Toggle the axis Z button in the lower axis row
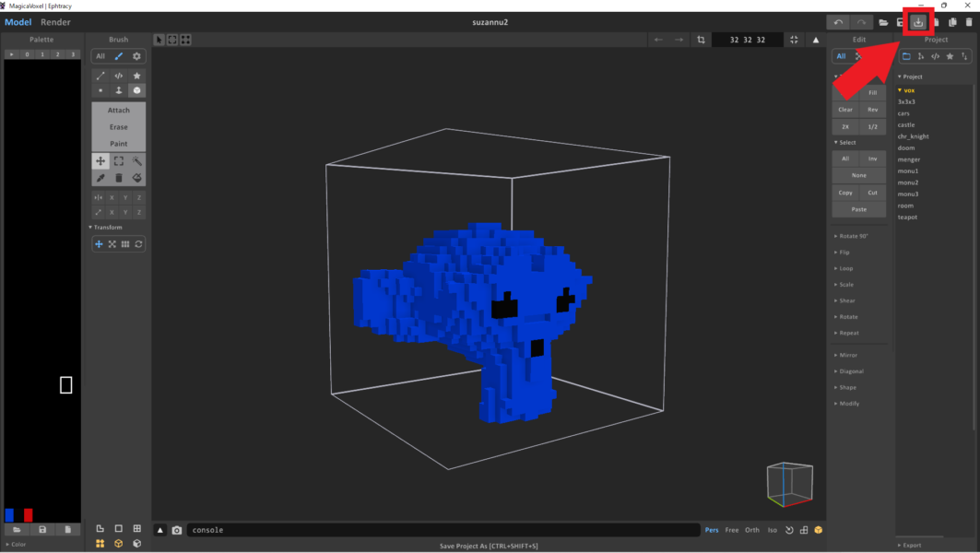The image size is (980, 553). pos(139,213)
